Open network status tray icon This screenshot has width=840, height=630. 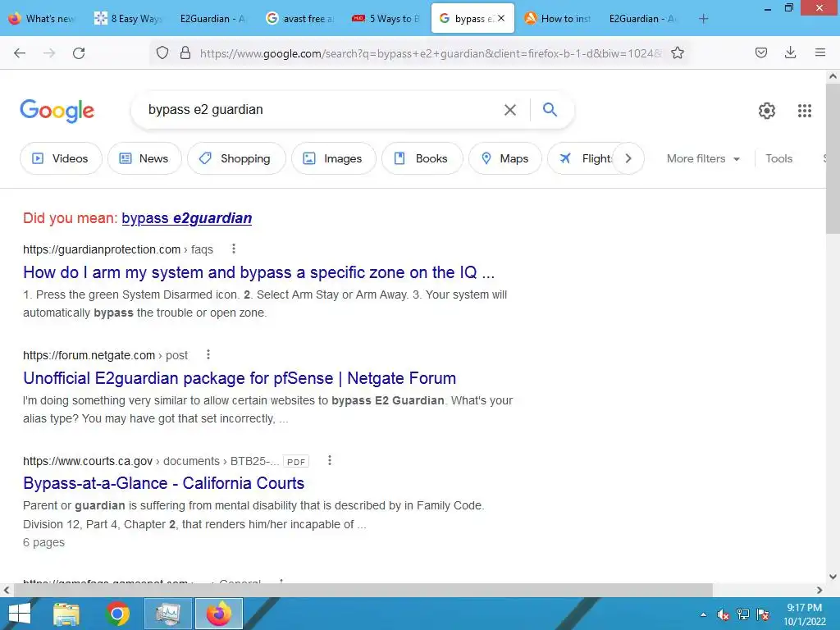pyautogui.click(x=743, y=614)
